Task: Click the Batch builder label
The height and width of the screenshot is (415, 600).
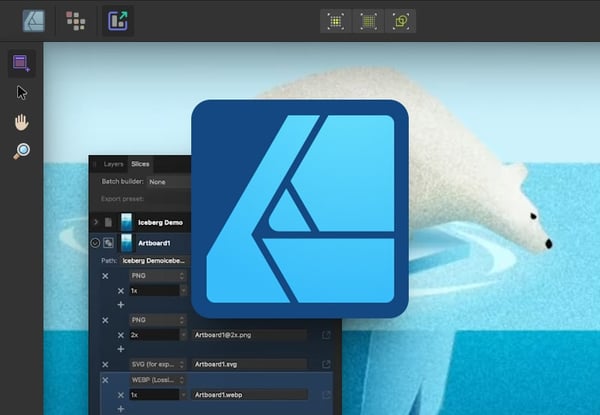Action: [122, 182]
